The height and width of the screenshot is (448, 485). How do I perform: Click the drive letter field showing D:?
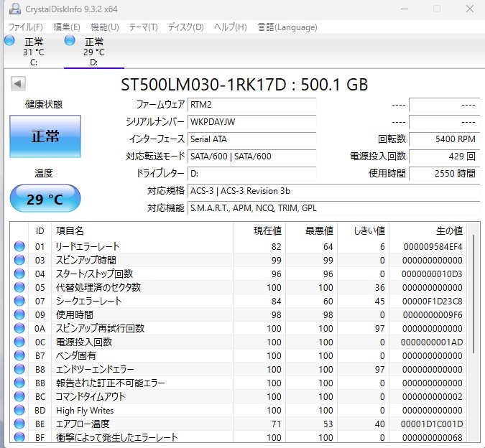tap(251, 174)
